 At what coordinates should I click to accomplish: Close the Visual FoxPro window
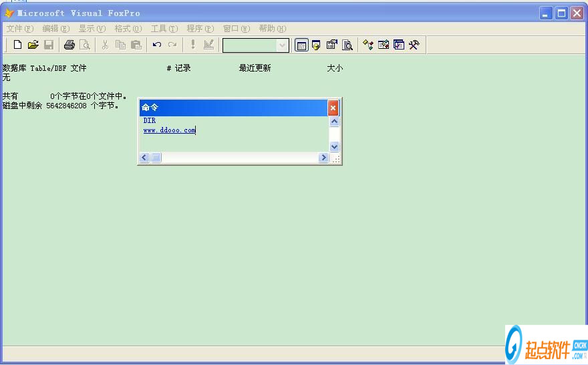pos(577,13)
